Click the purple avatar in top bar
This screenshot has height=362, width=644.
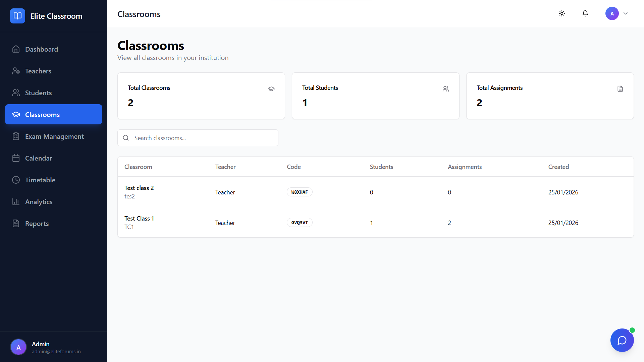coord(612,13)
